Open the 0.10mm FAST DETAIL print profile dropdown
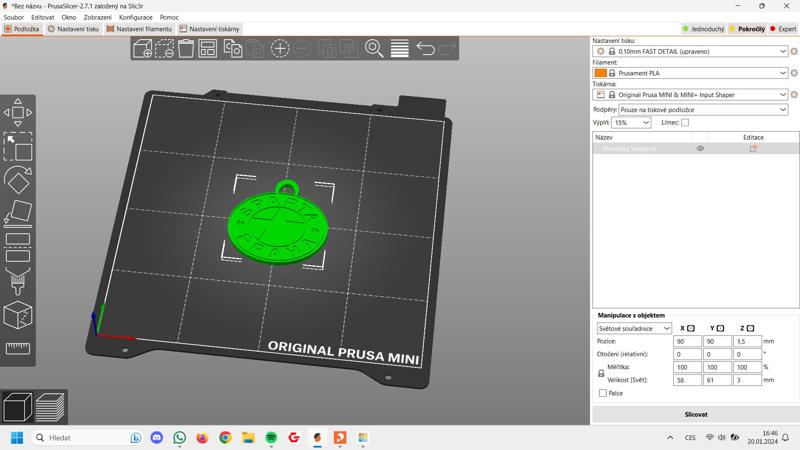 690,52
